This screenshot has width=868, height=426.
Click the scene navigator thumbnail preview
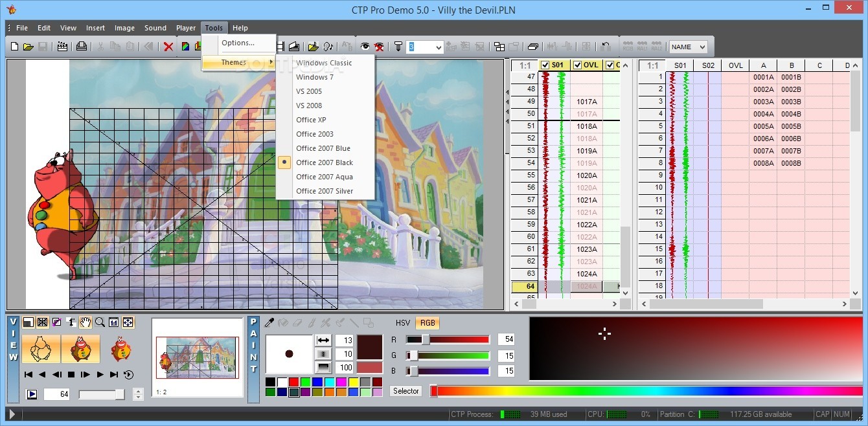coord(198,357)
